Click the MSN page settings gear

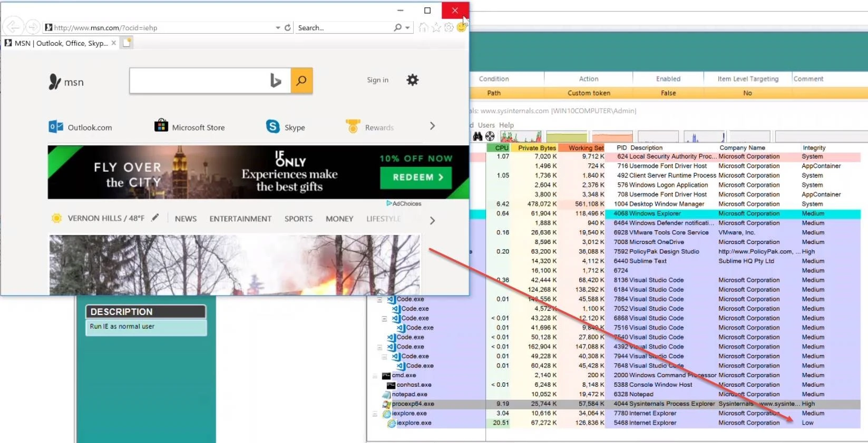click(412, 80)
